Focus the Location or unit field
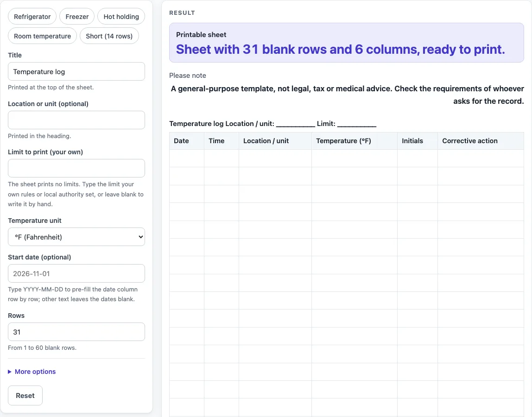Viewport: 532px width, 417px height. [x=76, y=120]
